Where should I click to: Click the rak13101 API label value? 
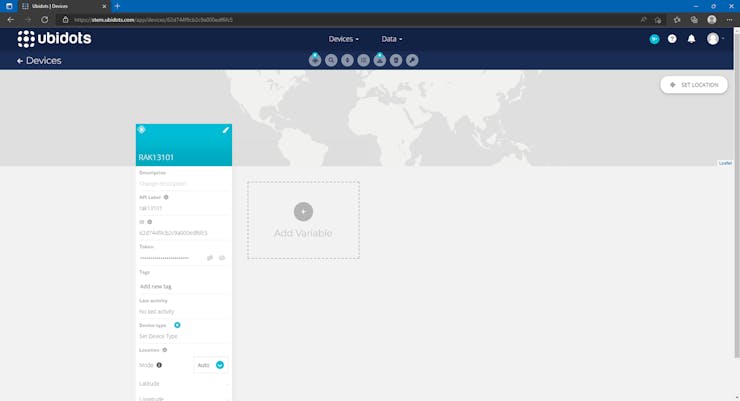(151, 208)
